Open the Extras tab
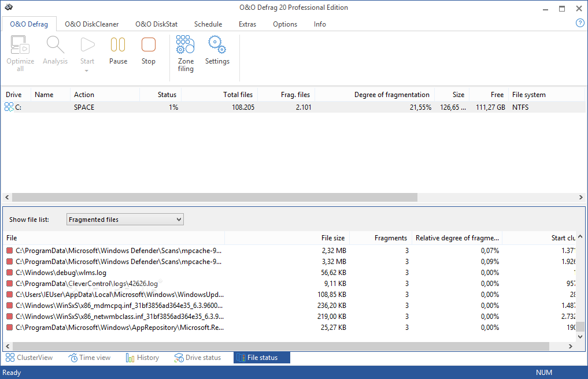 tap(247, 24)
